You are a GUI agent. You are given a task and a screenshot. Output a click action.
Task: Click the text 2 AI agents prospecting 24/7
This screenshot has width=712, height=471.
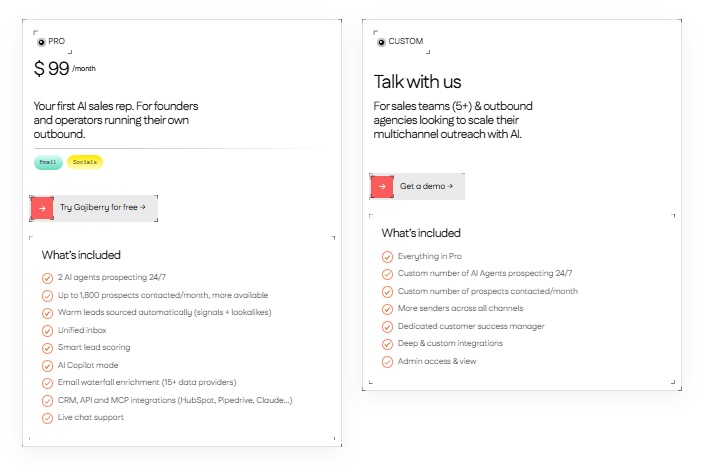(x=112, y=277)
